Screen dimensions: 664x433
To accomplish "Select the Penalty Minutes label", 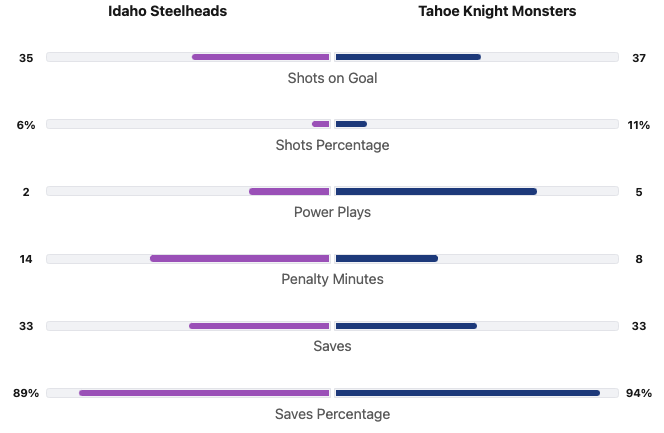I will click(332, 279).
